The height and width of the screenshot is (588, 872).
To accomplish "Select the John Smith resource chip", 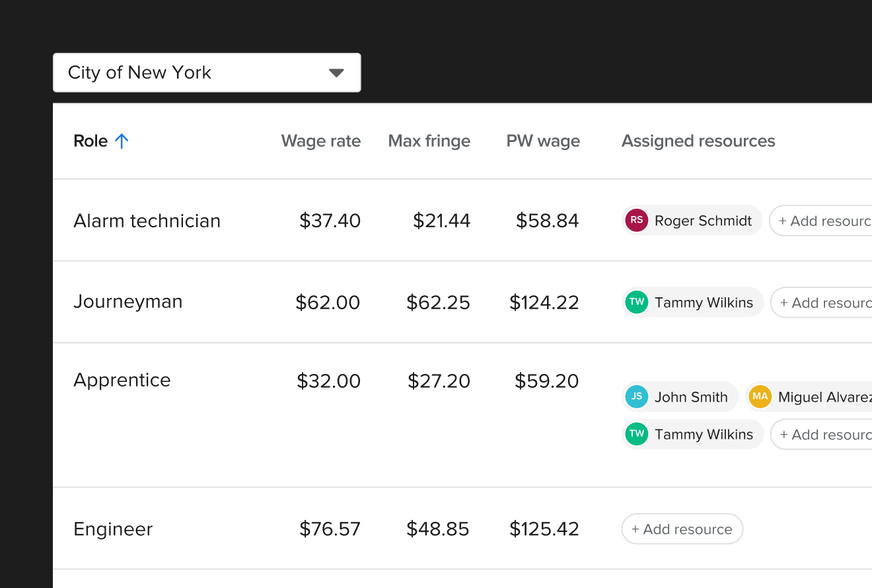I will (x=680, y=396).
